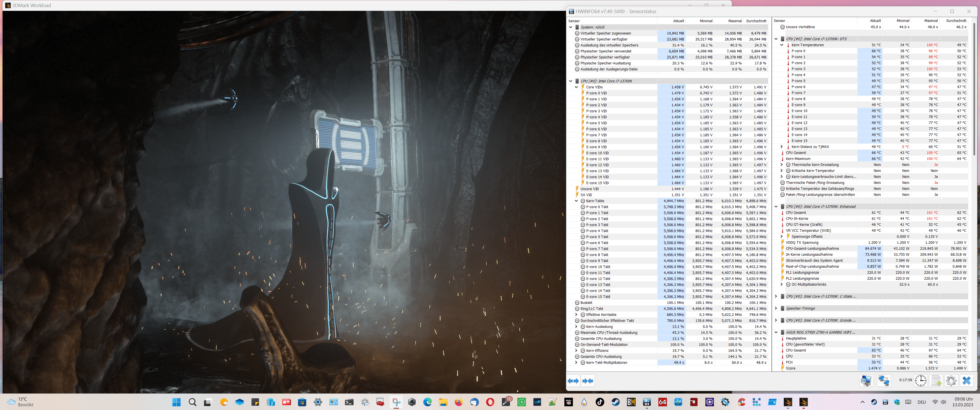Open remote monitoring with the two-computers icon
The image size is (980, 410).
click(x=884, y=380)
